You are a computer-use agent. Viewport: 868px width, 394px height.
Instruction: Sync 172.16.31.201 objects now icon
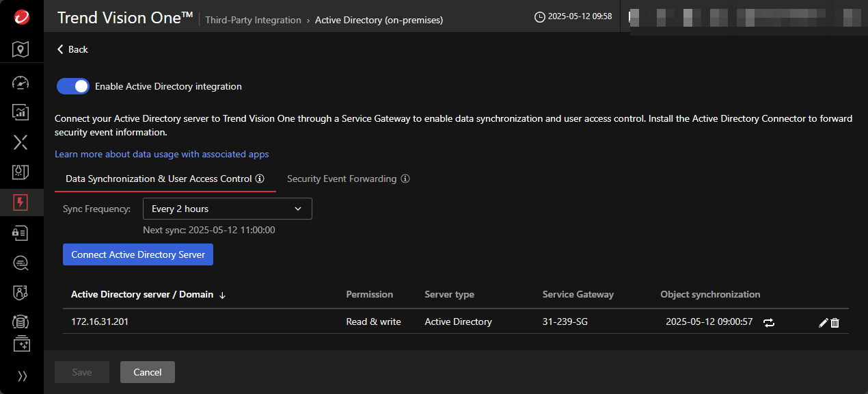coord(770,323)
